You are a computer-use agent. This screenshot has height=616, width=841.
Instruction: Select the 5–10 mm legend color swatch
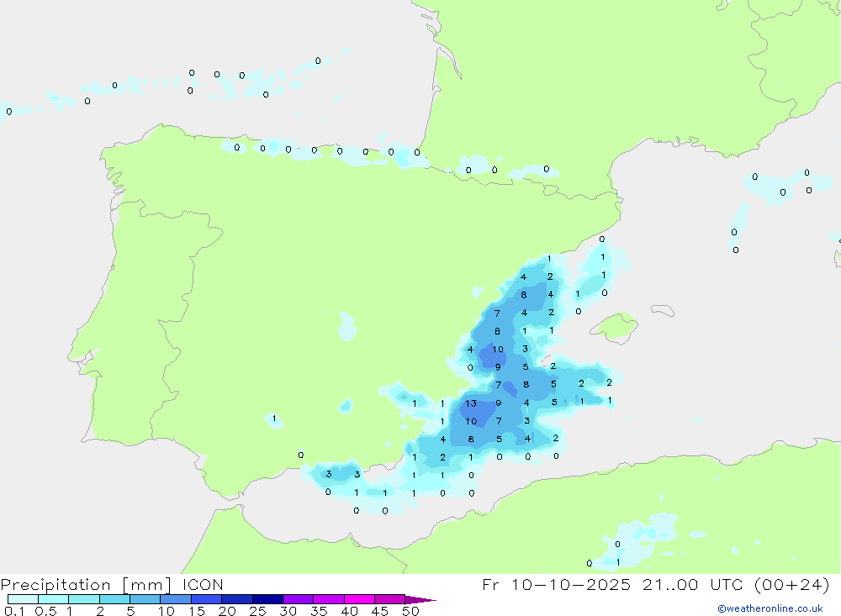pyautogui.click(x=145, y=599)
